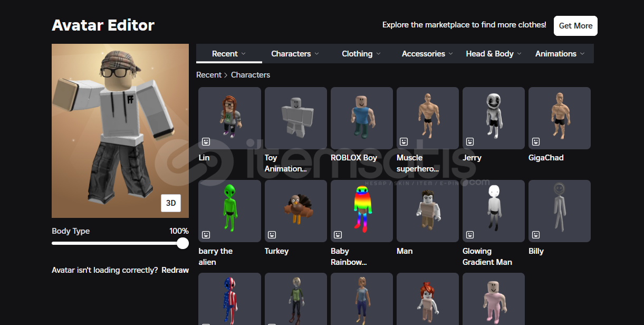The image size is (644, 325).
Task: Click the emote badge icon on Billy card
Action: (536, 234)
